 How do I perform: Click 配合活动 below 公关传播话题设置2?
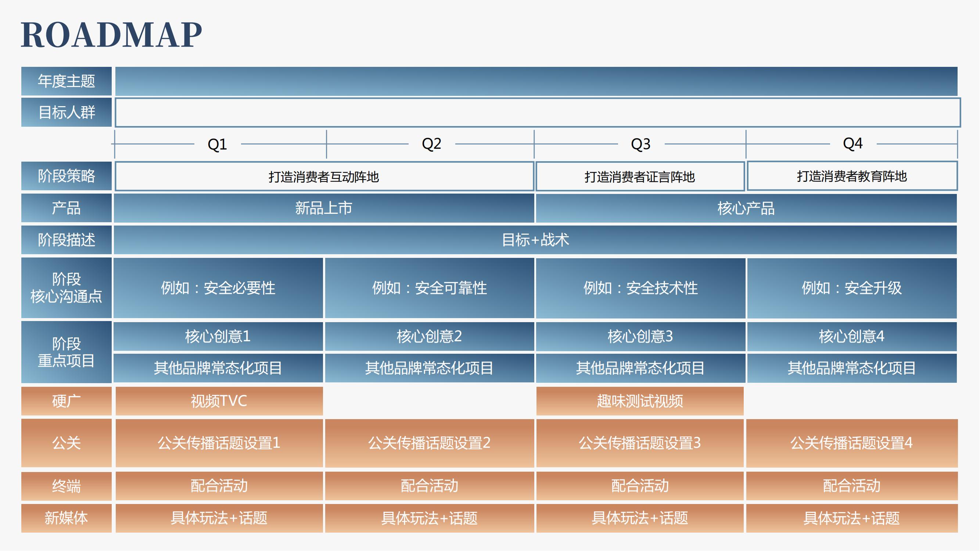430,486
